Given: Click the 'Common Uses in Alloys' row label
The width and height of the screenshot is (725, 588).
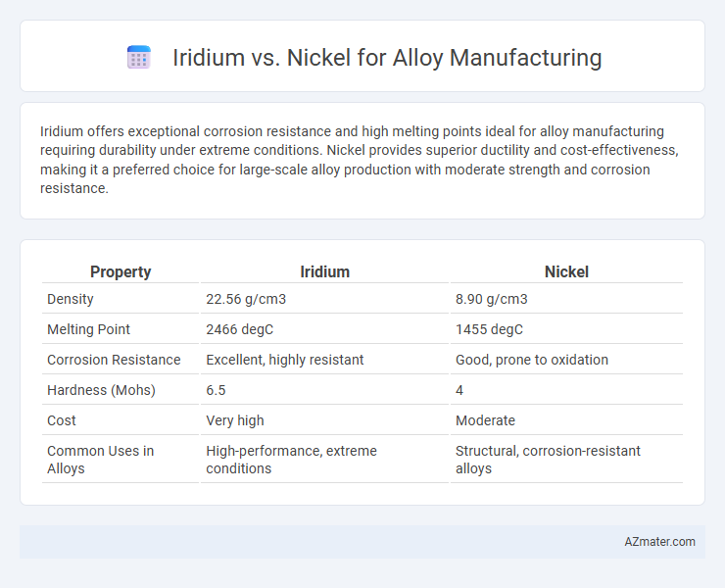Looking at the screenshot, I should coord(100,460).
